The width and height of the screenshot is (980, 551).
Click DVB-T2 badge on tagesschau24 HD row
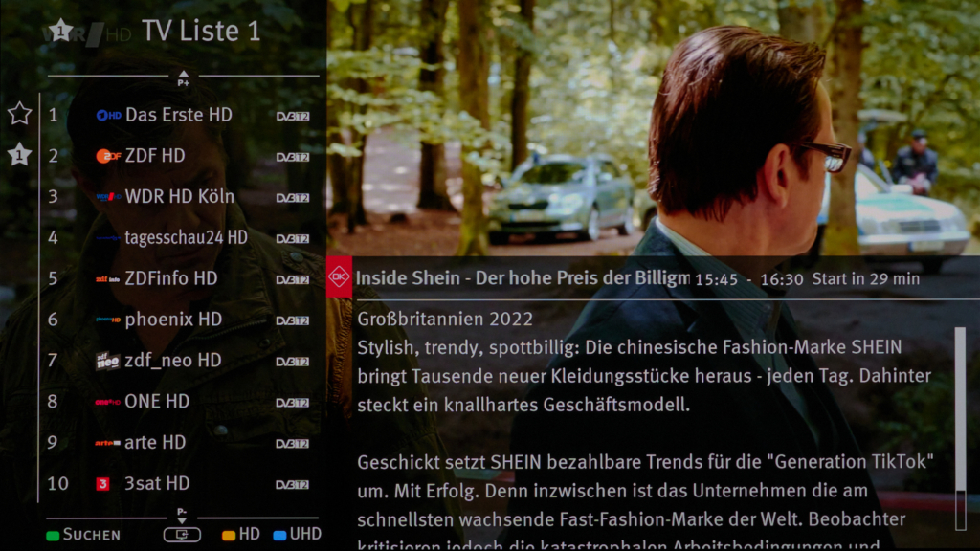[x=293, y=238]
